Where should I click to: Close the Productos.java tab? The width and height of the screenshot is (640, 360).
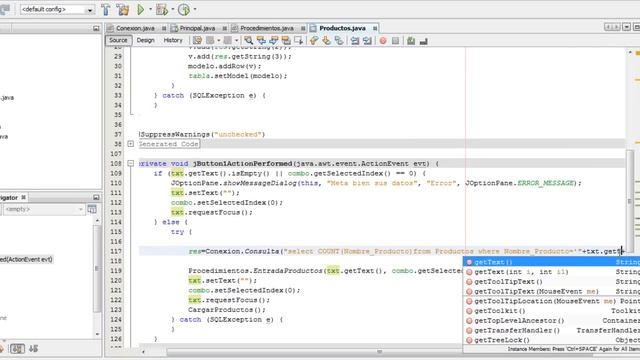coord(375,28)
